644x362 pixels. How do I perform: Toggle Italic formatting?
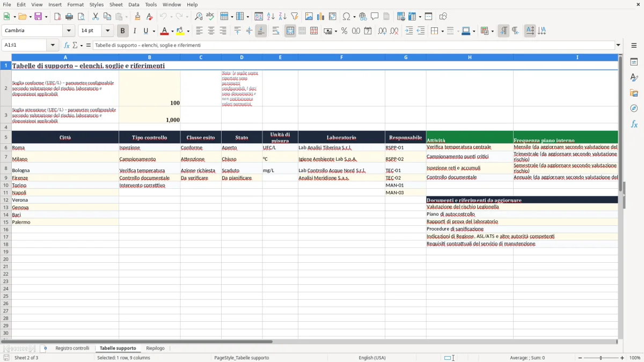(135, 31)
